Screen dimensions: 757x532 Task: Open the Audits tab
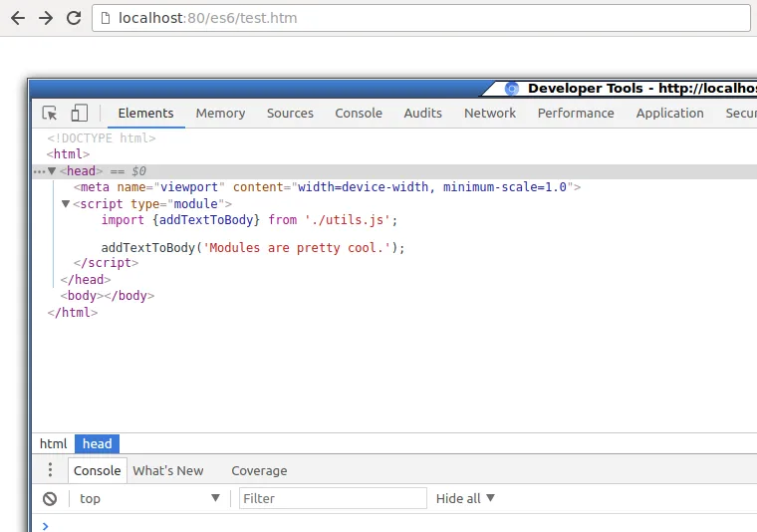(x=423, y=113)
